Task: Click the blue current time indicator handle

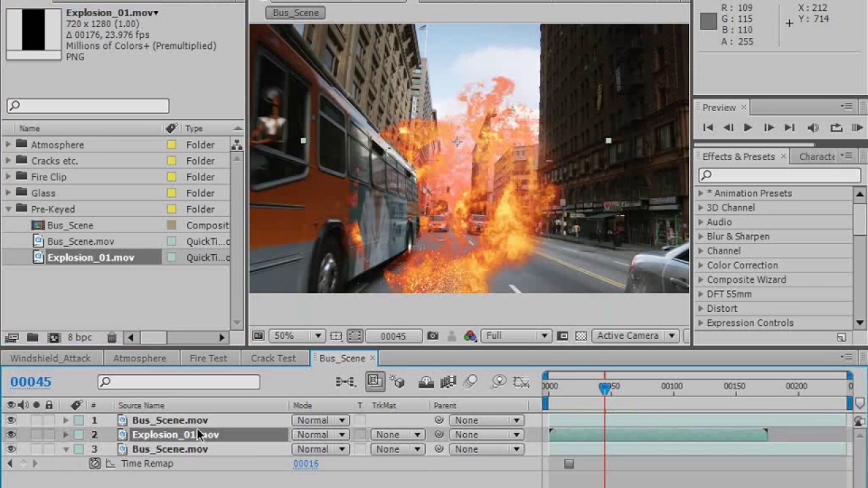Action: point(604,388)
